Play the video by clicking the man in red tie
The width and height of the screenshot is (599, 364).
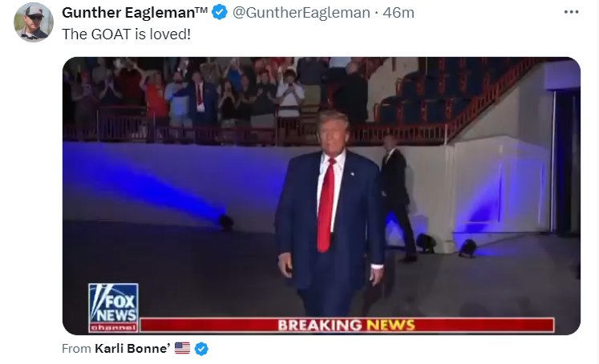pos(330,214)
